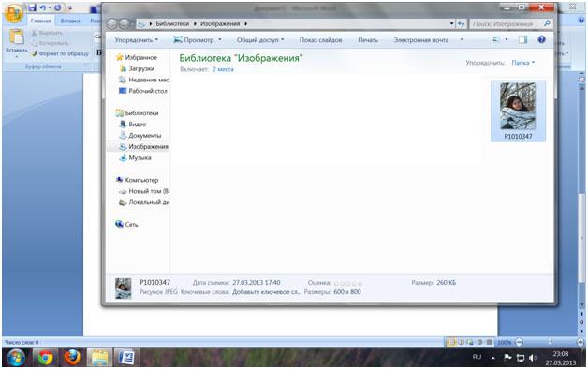Open the Office button menu in Word

click(x=14, y=14)
